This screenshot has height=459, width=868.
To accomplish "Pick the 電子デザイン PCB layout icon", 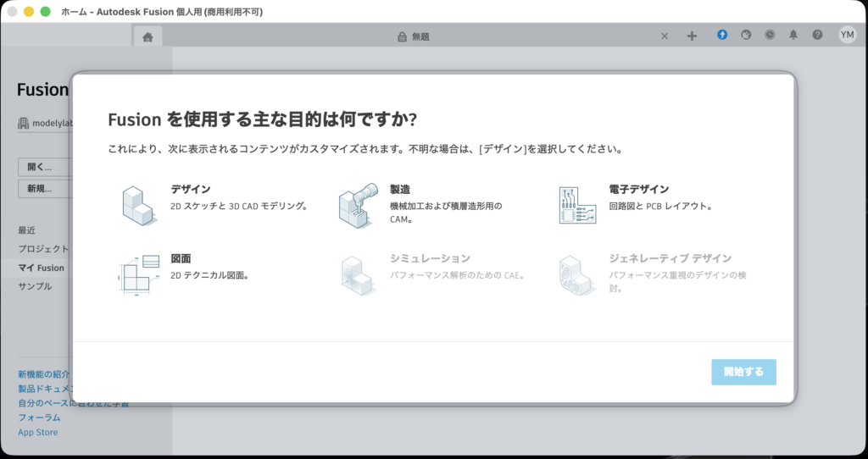I will (576, 204).
